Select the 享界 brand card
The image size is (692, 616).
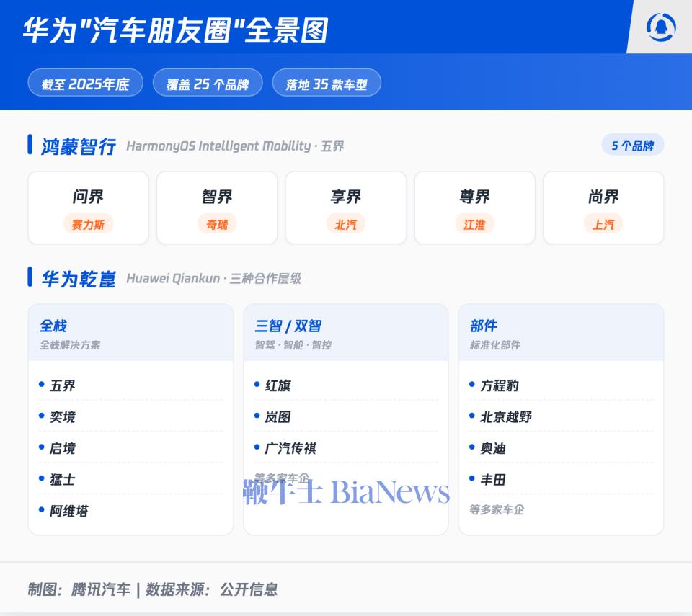[x=346, y=207]
